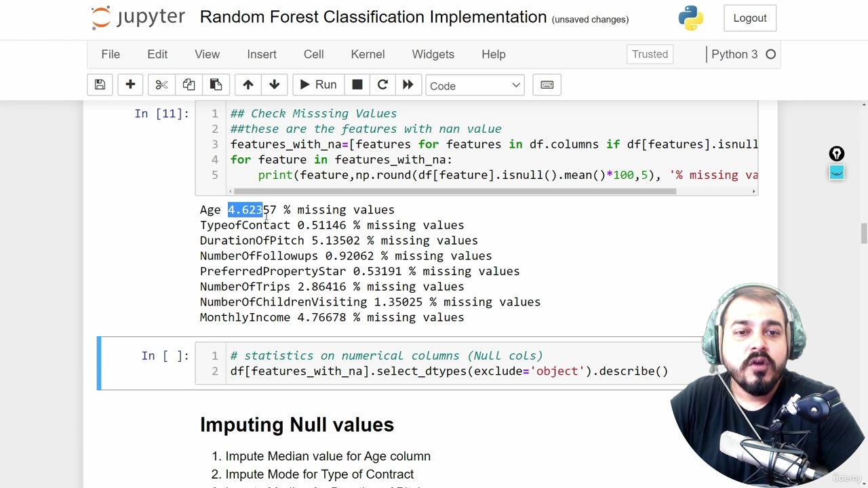Image resolution: width=868 pixels, height=488 pixels.
Task: Click the blue extension icon at right edge
Action: click(837, 172)
